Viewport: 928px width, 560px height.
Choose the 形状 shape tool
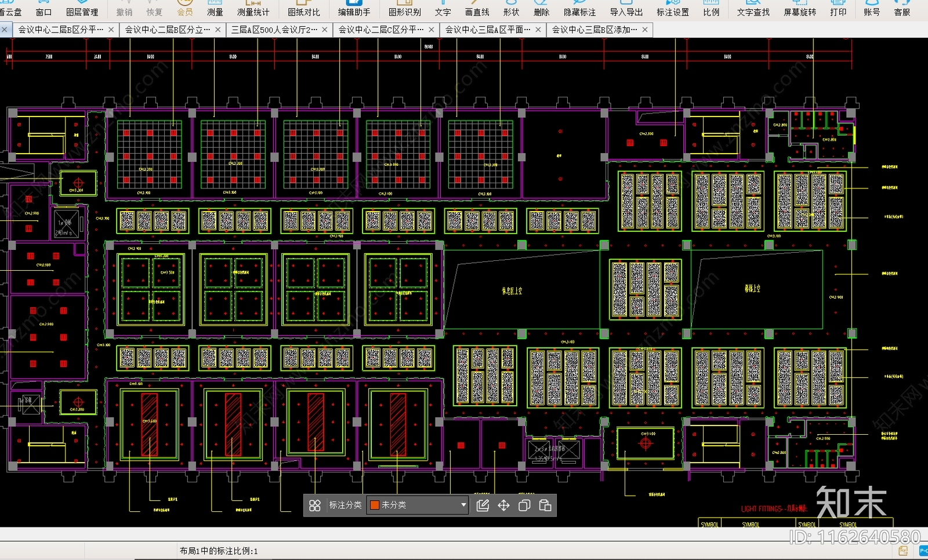(x=512, y=8)
